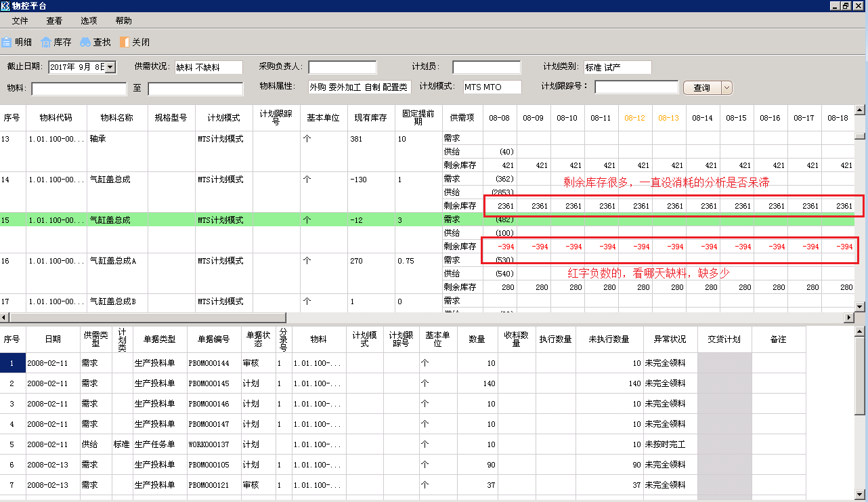Click the upper grid vertical scrollbar up arrow
The image size is (868, 502).
pyautogui.click(x=861, y=110)
